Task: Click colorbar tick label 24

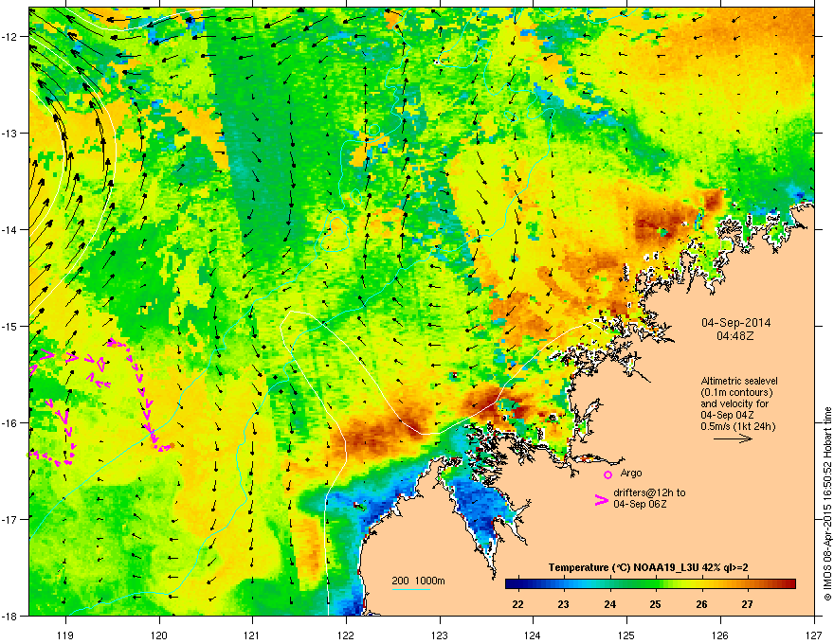Action: click(609, 604)
